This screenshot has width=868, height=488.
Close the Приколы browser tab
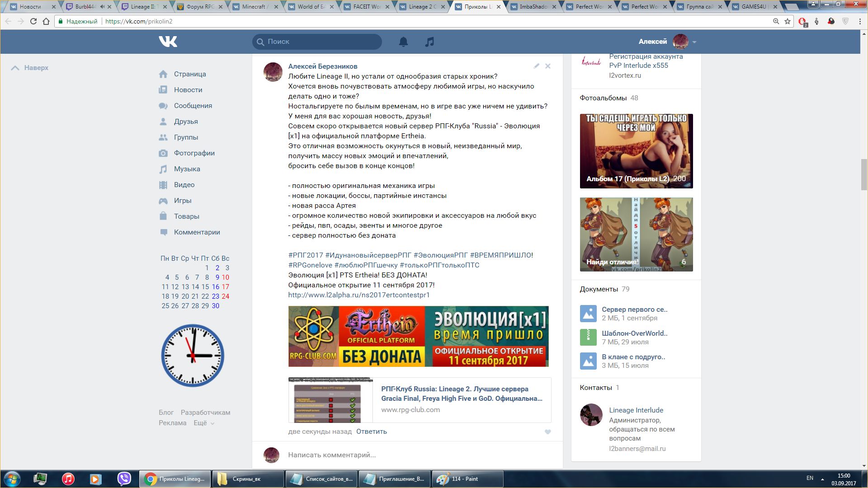pos(499,7)
